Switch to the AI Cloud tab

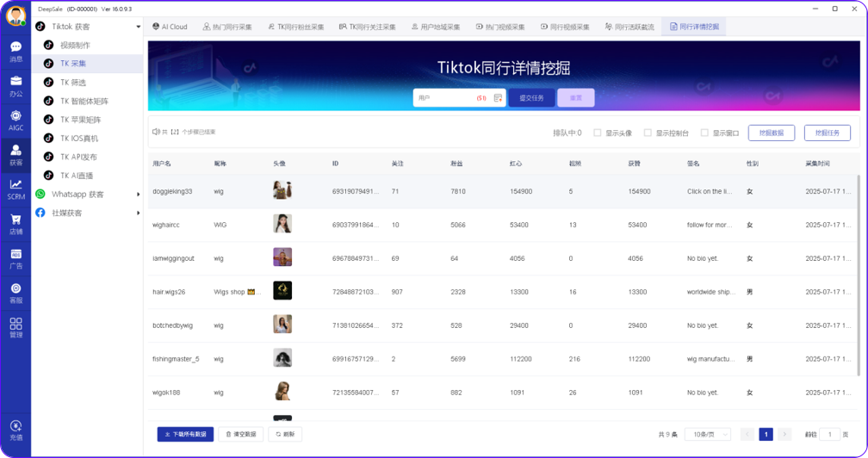coord(170,27)
